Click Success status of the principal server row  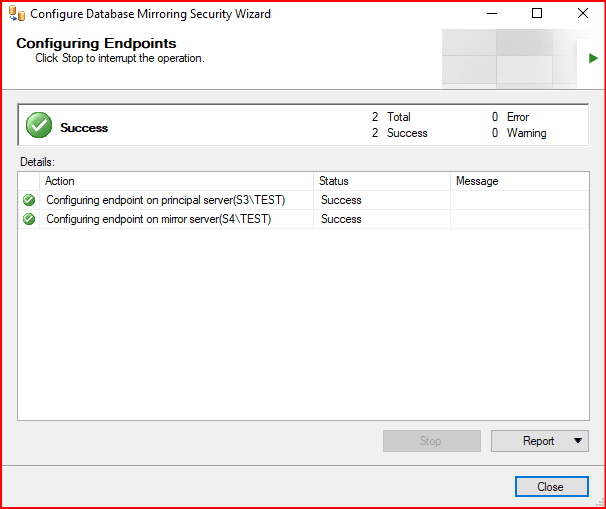341,200
